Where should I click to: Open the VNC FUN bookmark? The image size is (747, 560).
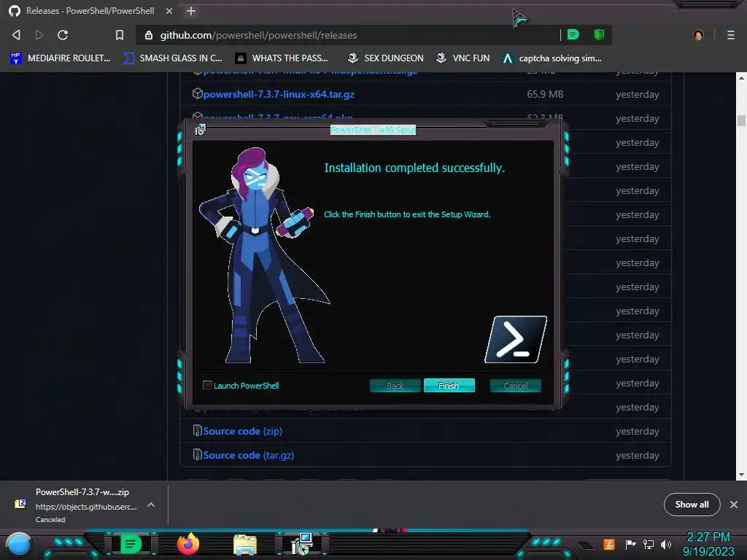[462, 58]
